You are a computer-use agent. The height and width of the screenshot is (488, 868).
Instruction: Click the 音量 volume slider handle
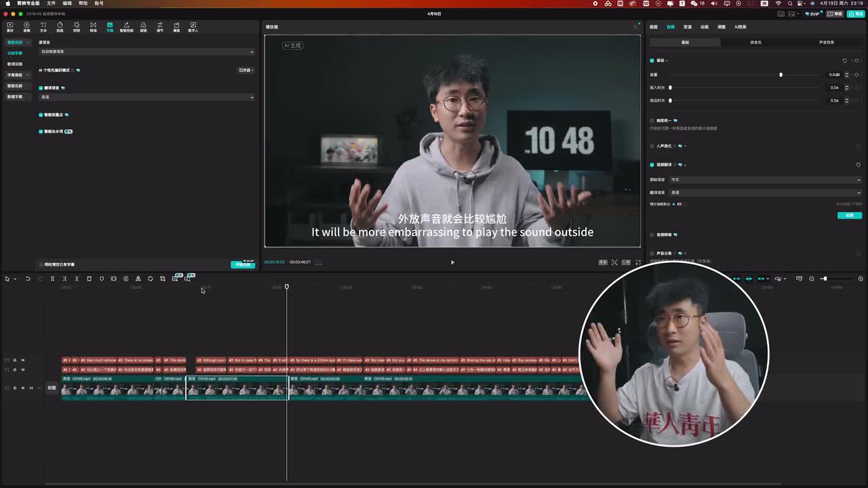(781, 75)
